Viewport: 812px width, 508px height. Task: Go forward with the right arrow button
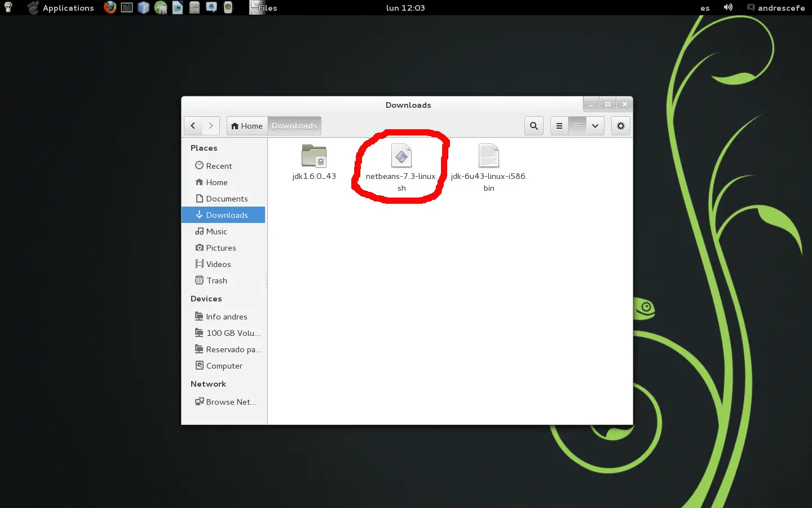coord(211,126)
